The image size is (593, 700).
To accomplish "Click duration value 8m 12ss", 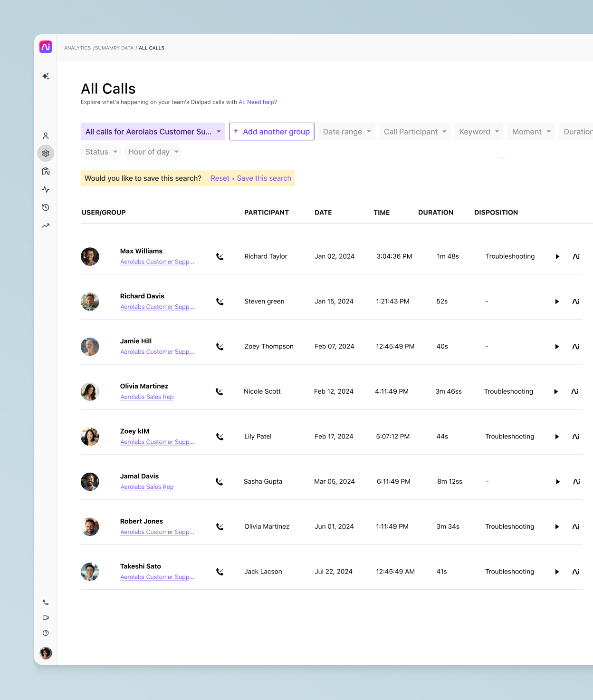I will 450,482.
